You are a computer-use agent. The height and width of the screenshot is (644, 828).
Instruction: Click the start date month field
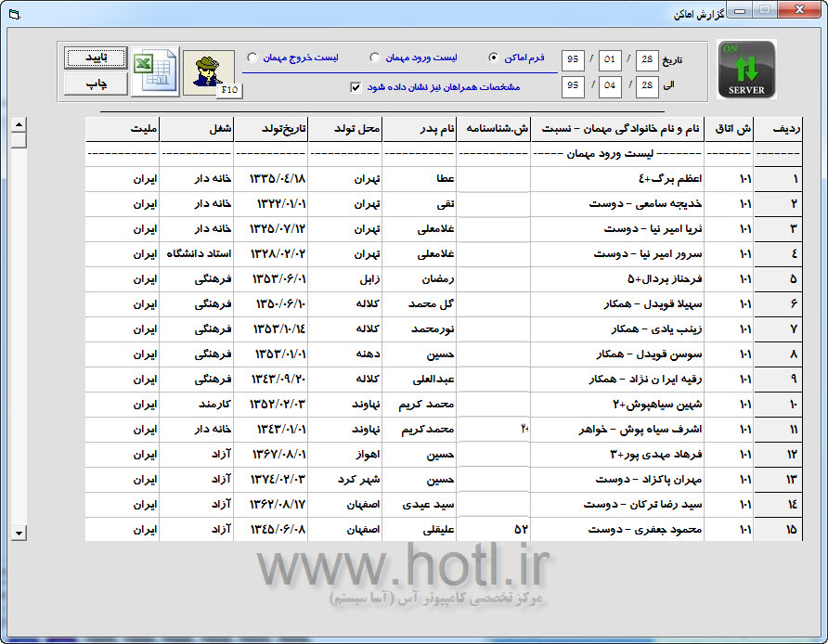pyautogui.click(x=610, y=60)
